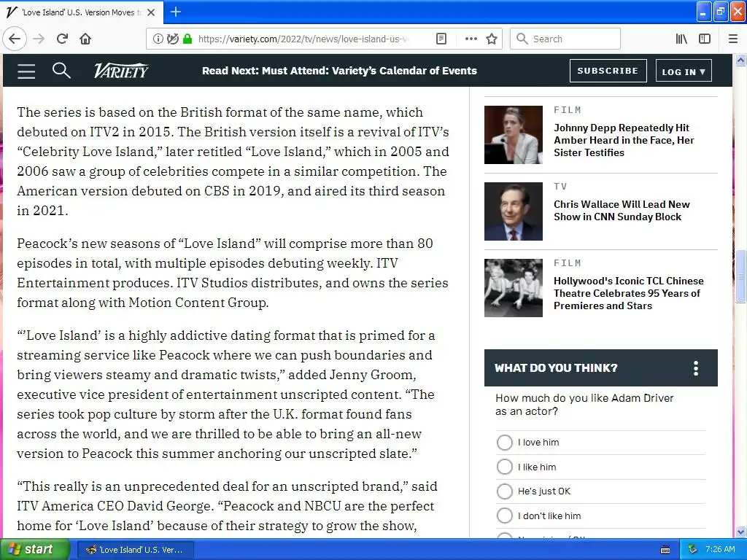
Task: View the secure connection padlock
Action: [187, 39]
